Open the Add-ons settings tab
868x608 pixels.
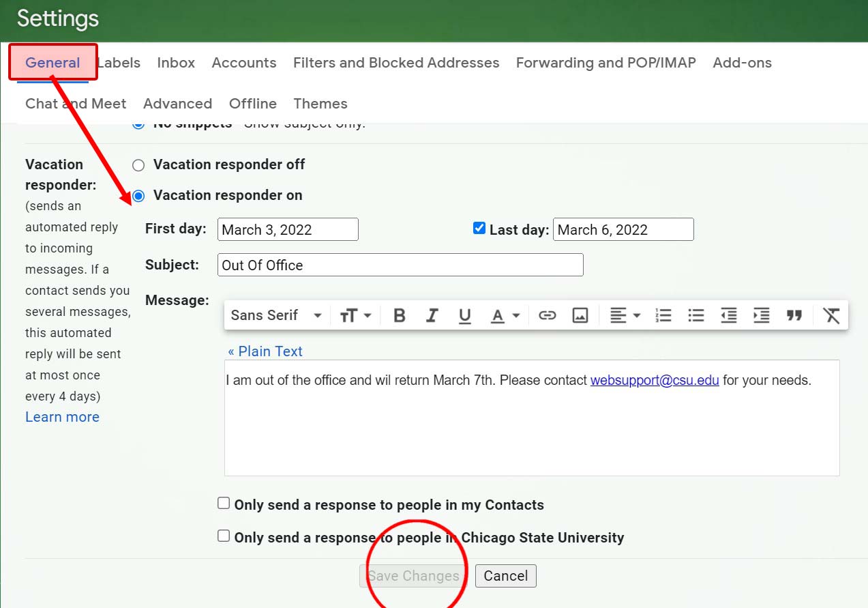[x=743, y=63]
